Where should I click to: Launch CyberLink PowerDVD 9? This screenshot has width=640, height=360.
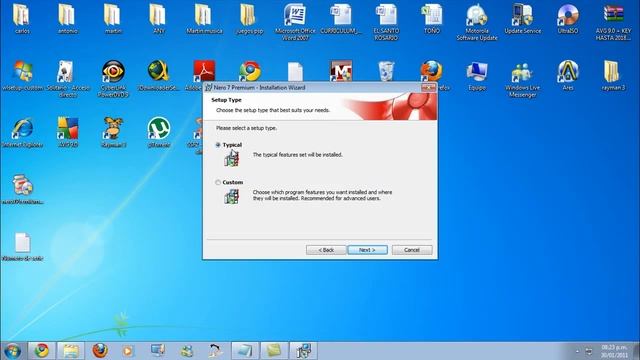click(x=113, y=79)
